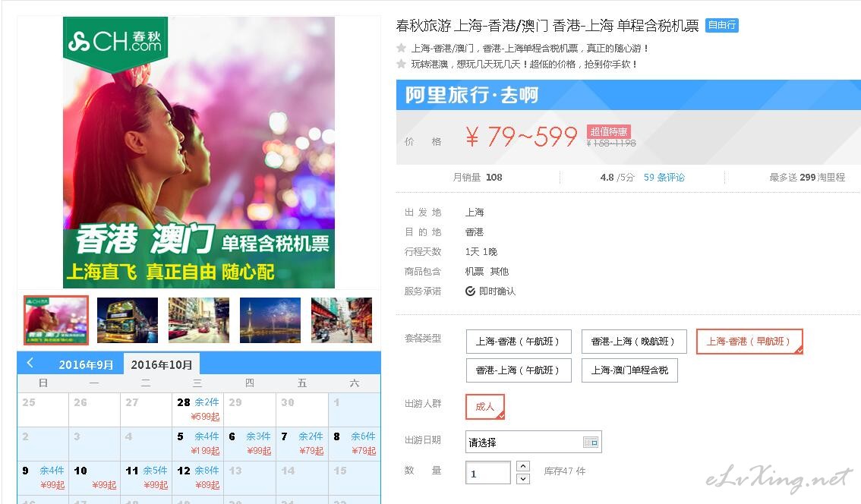The width and height of the screenshot is (861, 504).
Task: Pick October 7 with 余2件
Action: pyautogui.click(x=302, y=443)
